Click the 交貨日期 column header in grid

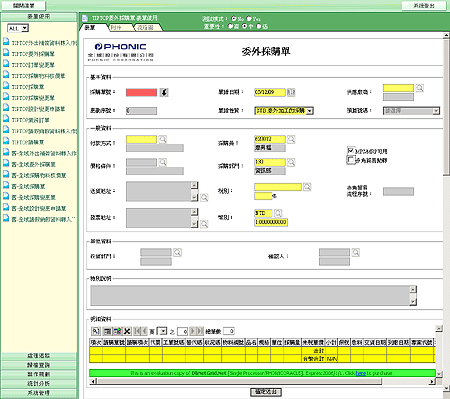pos(375,342)
